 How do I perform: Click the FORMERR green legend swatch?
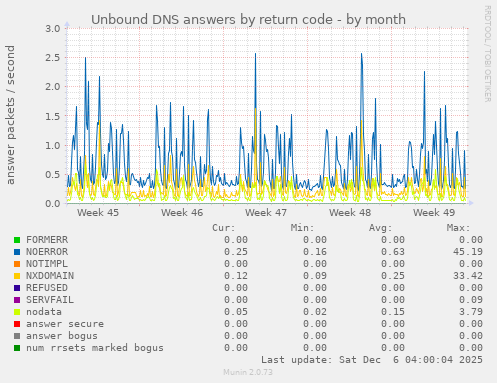coord(17,240)
